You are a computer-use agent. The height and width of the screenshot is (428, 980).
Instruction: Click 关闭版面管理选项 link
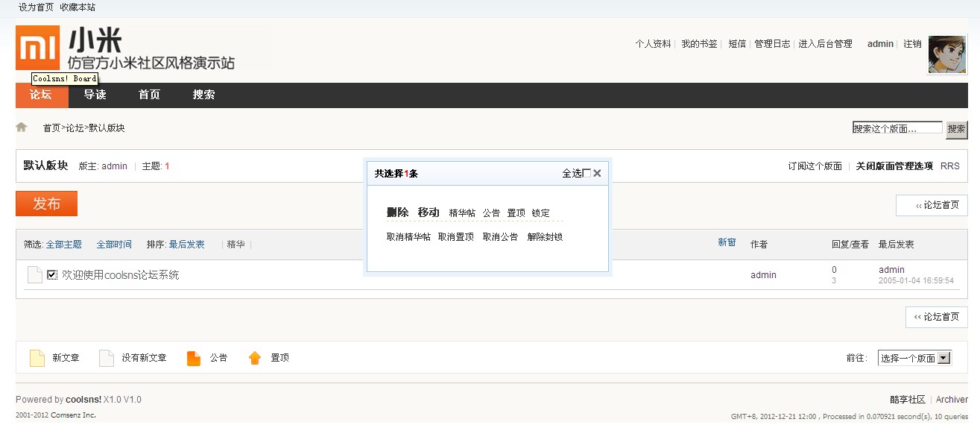tap(894, 166)
